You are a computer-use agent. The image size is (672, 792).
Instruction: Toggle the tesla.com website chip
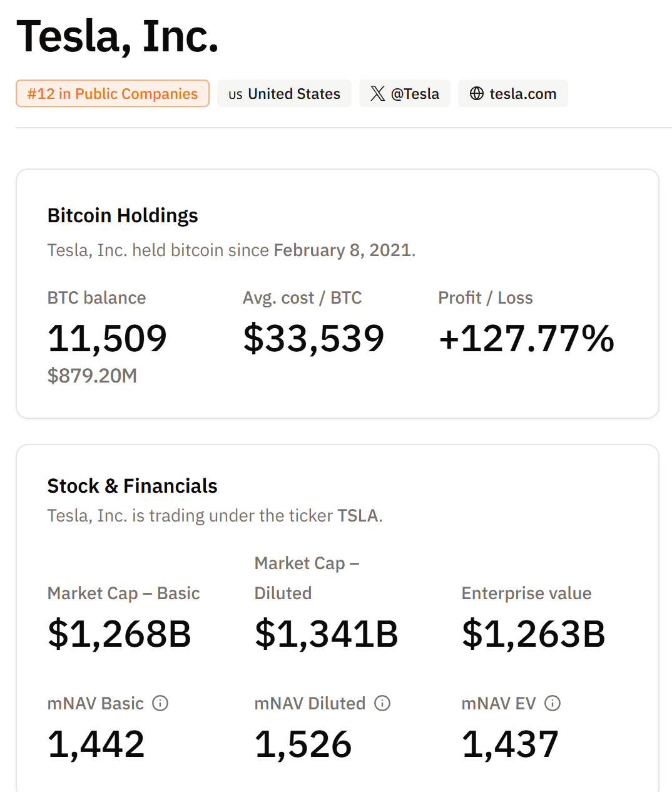[x=512, y=93]
